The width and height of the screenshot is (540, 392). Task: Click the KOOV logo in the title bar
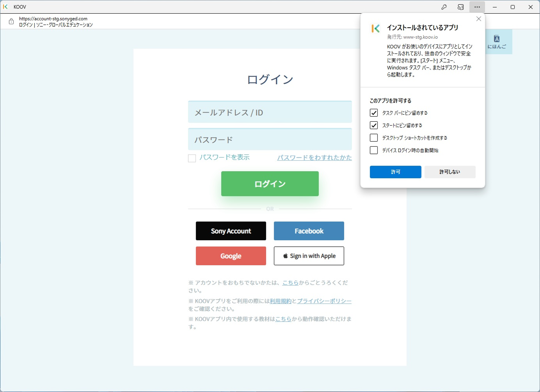point(6,7)
